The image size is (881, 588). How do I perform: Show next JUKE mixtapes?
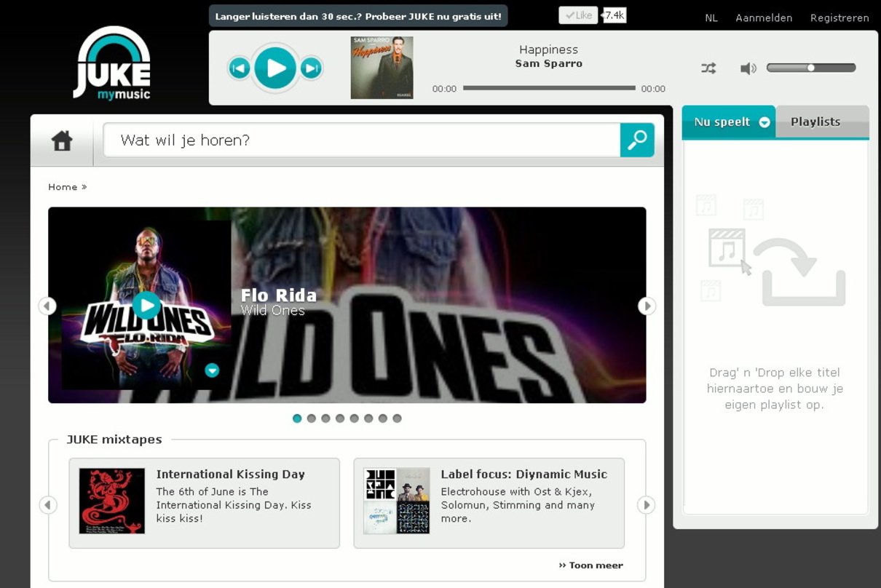pos(646,505)
